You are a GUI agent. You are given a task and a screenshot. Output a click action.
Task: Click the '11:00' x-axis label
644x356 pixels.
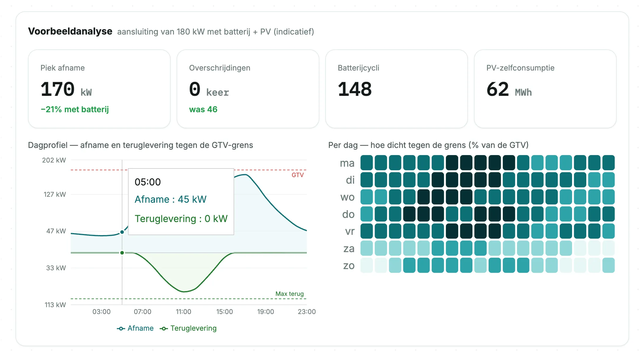pyautogui.click(x=183, y=312)
